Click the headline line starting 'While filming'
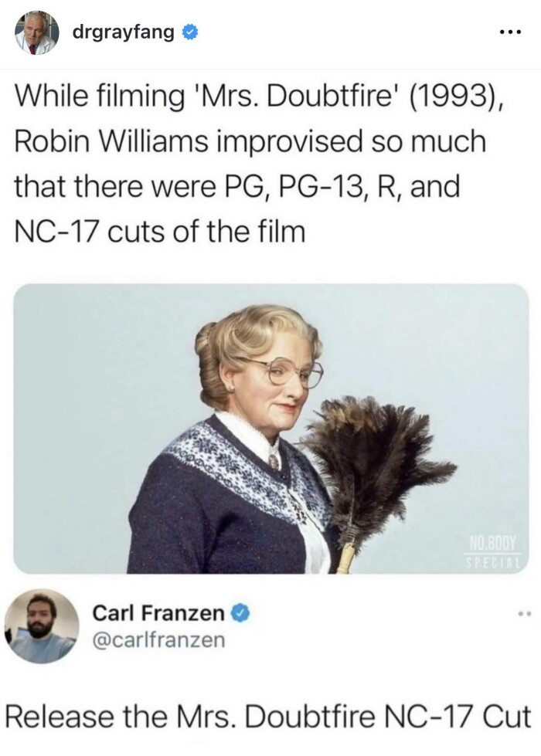Screen dimensions: 541x756 click(260, 97)
